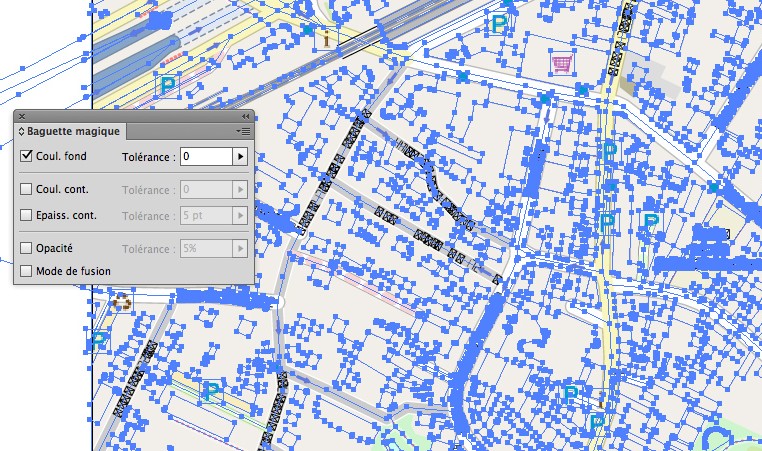The width and height of the screenshot is (762, 451).
Task: Enable the Epaiss. cont. checkbox
Action: coord(27,214)
